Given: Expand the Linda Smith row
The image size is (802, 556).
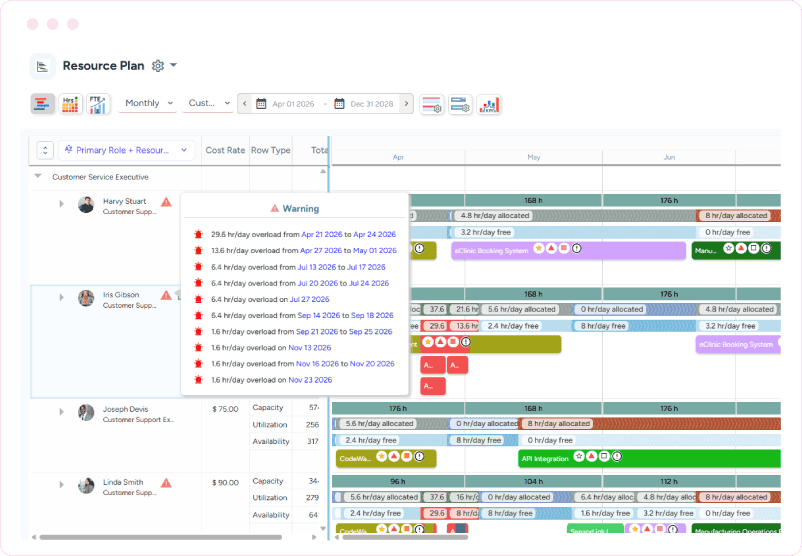Looking at the screenshot, I should pos(61,484).
